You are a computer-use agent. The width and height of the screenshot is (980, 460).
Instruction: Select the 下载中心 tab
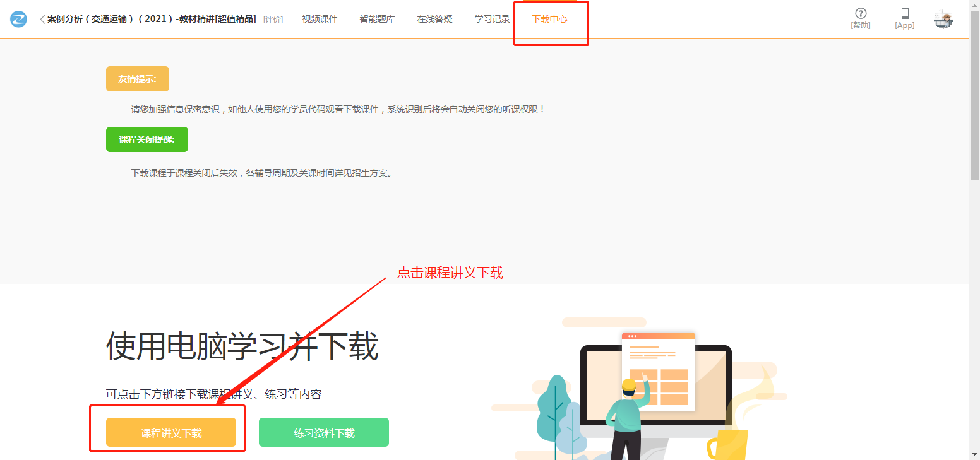(549, 19)
